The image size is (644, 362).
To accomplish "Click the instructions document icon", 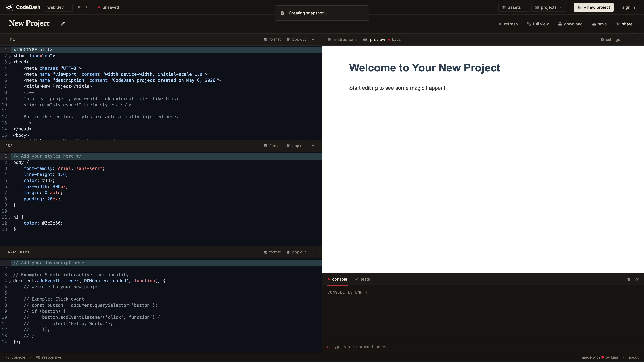I will tap(330, 40).
